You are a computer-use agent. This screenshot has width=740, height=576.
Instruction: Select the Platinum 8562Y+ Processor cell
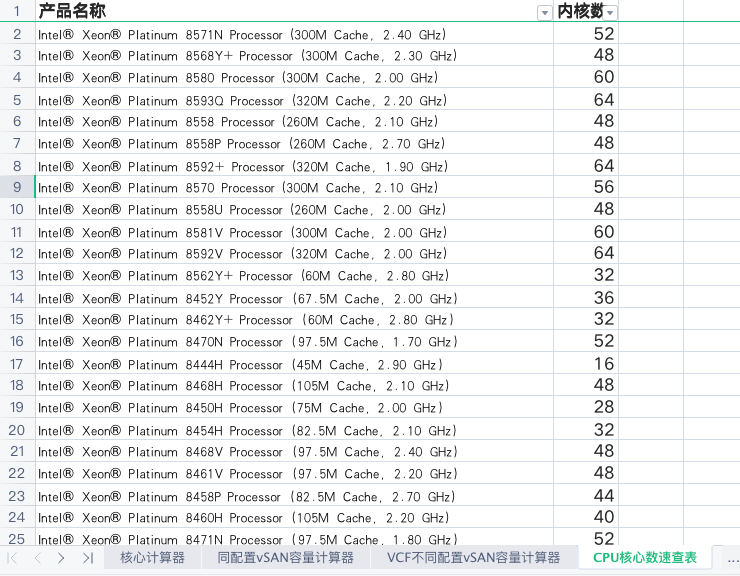(x=294, y=275)
